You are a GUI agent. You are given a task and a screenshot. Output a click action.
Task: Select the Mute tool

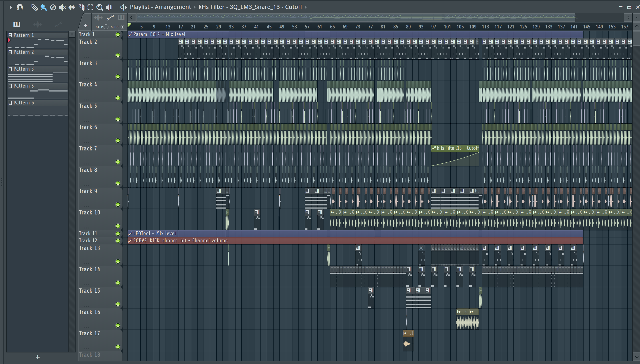[62, 7]
